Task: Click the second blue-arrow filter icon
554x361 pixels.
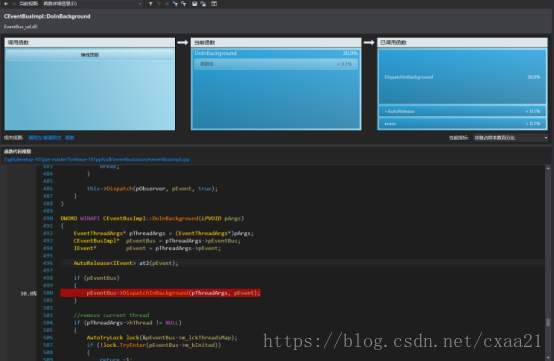Action: click(x=184, y=4)
